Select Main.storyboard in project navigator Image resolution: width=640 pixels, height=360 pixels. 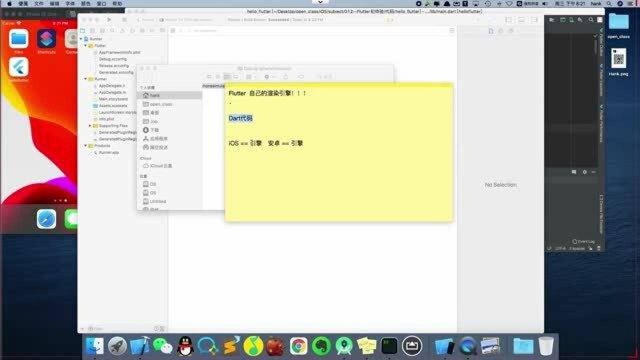tap(113, 99)
